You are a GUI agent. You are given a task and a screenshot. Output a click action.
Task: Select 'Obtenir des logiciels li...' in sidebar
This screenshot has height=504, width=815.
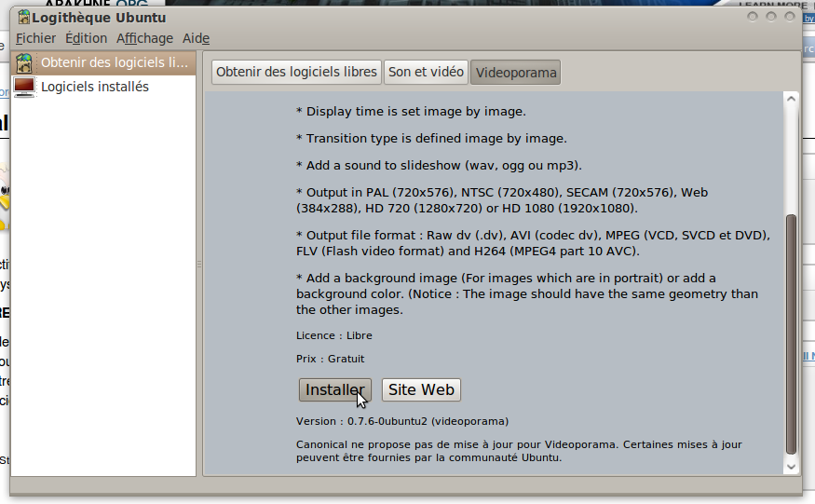pos(103,63)
